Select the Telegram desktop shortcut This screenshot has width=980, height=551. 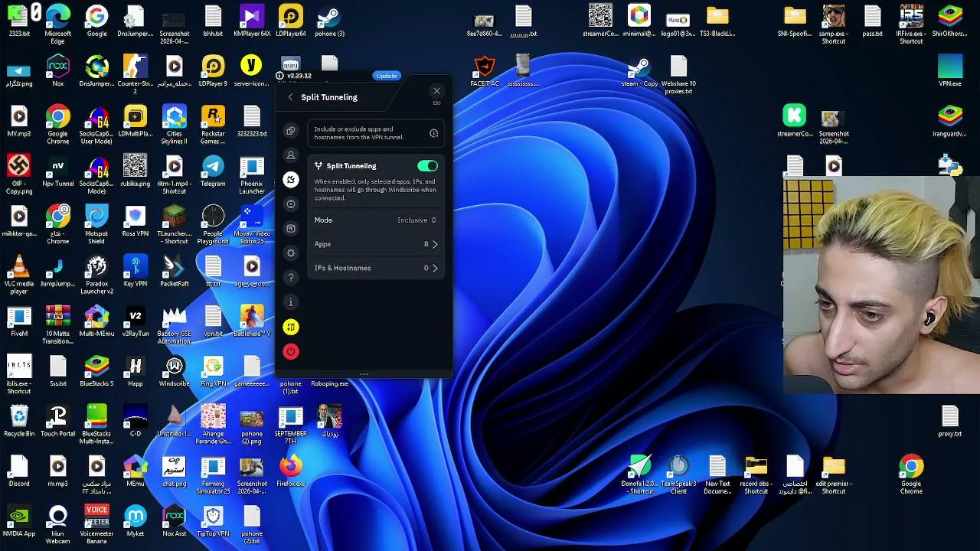click(x=213, y=171)
